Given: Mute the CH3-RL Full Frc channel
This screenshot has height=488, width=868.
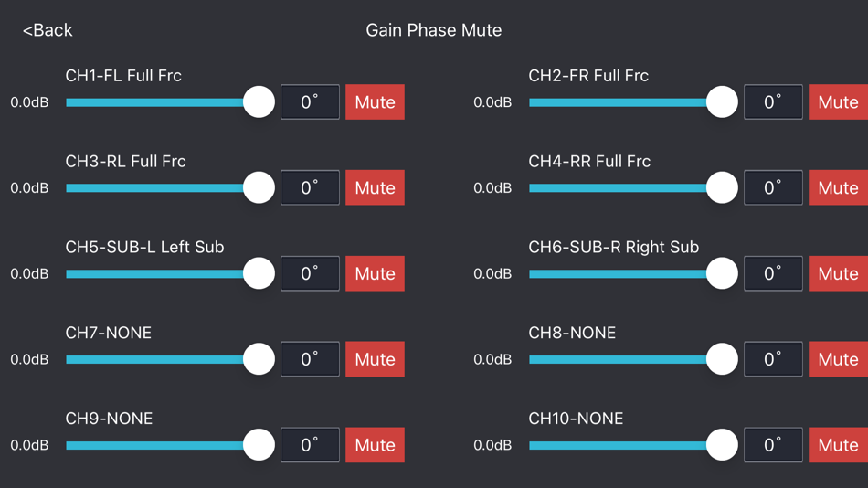Looking at the screenshot, I should pyautogui.click(x=375, y=187).
